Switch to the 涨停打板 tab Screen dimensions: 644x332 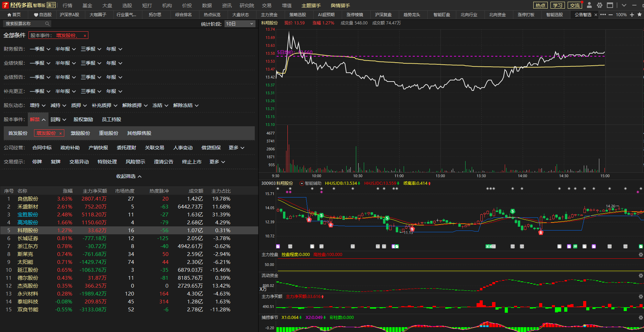[x=526, y=15]
